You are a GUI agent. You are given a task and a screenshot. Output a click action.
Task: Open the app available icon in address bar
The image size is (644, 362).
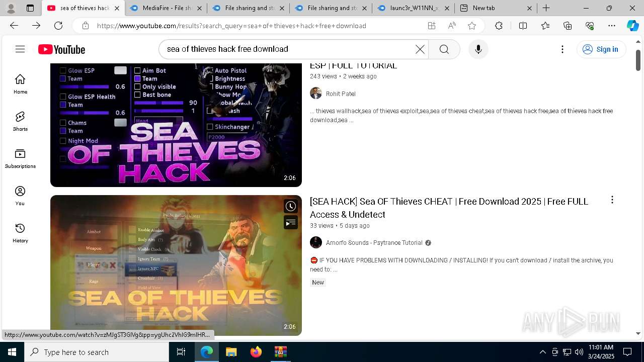pos(432,26)
